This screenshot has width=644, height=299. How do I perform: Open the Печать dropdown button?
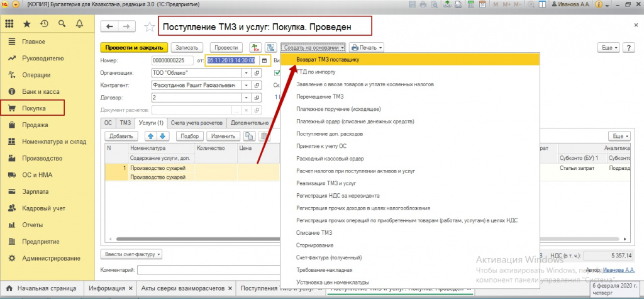[x=367, y=48]
